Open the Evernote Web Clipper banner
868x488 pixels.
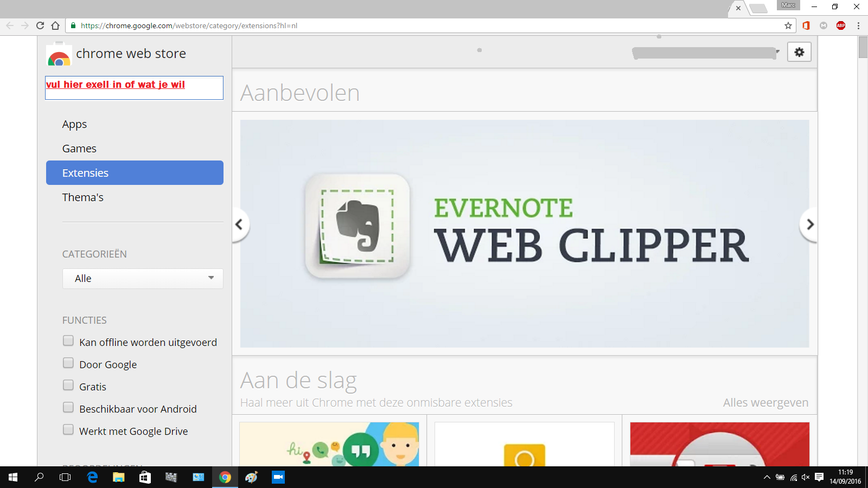(x=525, y=234)
